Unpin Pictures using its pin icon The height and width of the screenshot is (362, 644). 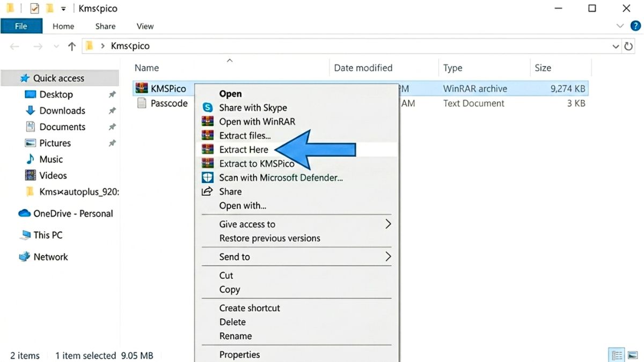point(112,143)
